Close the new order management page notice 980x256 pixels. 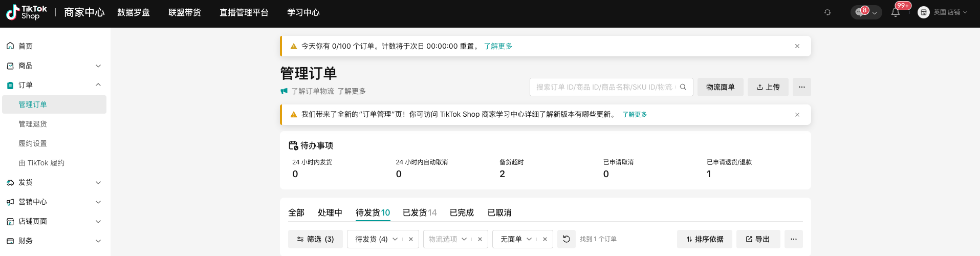[797, 115]
